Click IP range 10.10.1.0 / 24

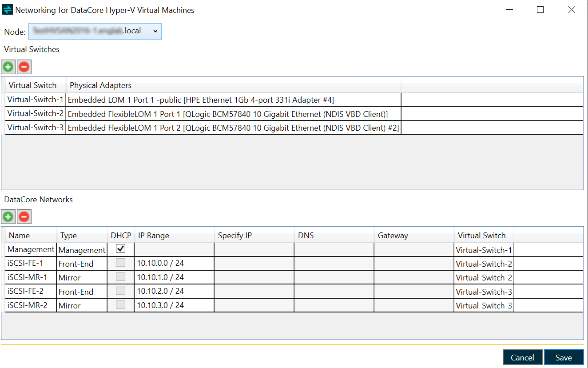tap(174, 277)
